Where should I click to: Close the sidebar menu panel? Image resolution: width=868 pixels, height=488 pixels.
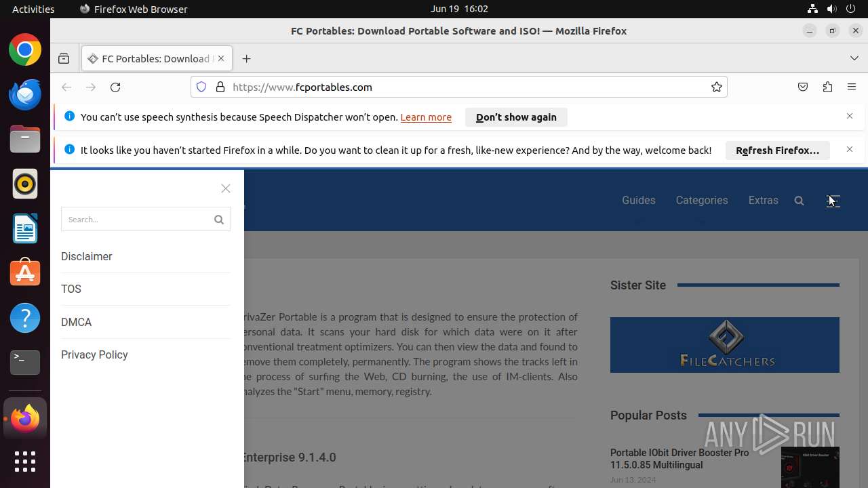(226, 188)
